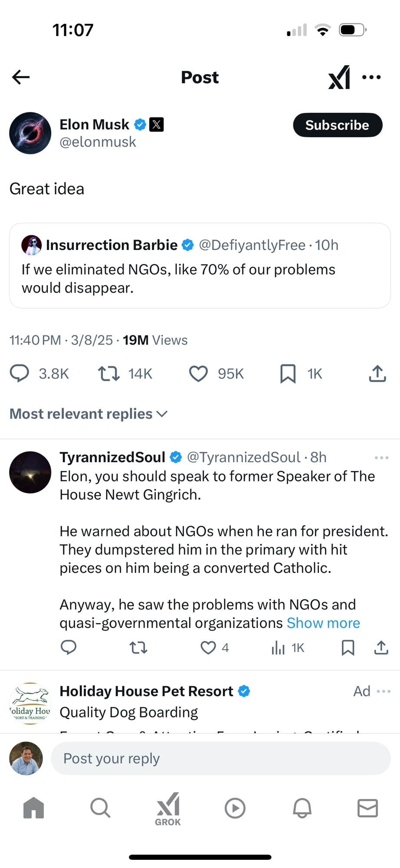Screen dimensions: 400x868
Task: Tap the back arrow icon
Action: [21, 77]
